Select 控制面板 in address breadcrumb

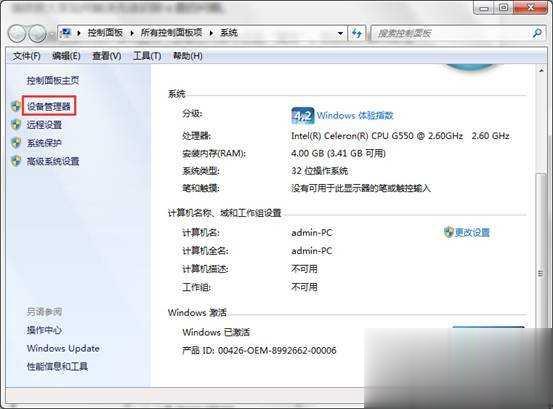pos(105,33)
